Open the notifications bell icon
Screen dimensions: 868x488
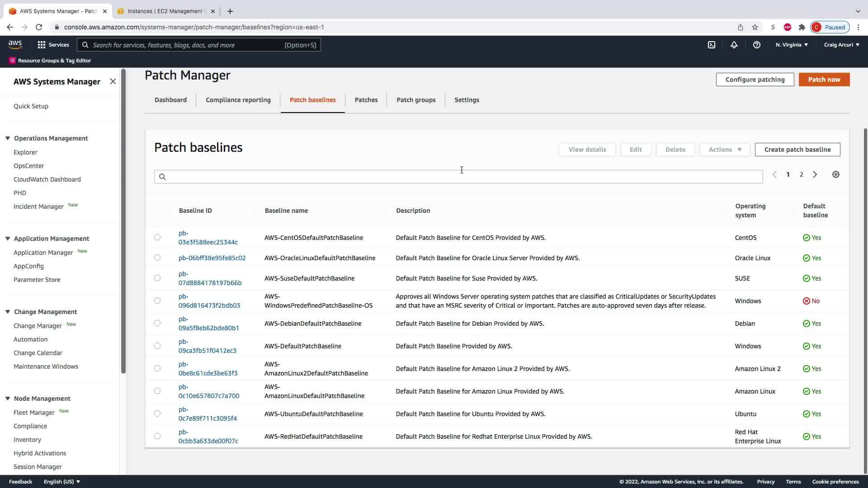click(x=734, y=45)
